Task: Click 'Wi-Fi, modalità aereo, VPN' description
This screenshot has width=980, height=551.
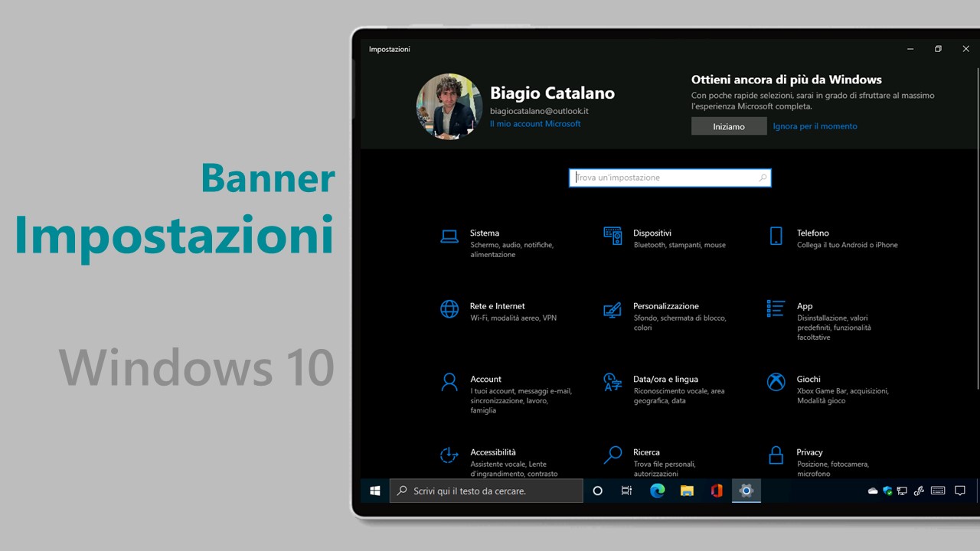Action: click(x=514, y=318)
